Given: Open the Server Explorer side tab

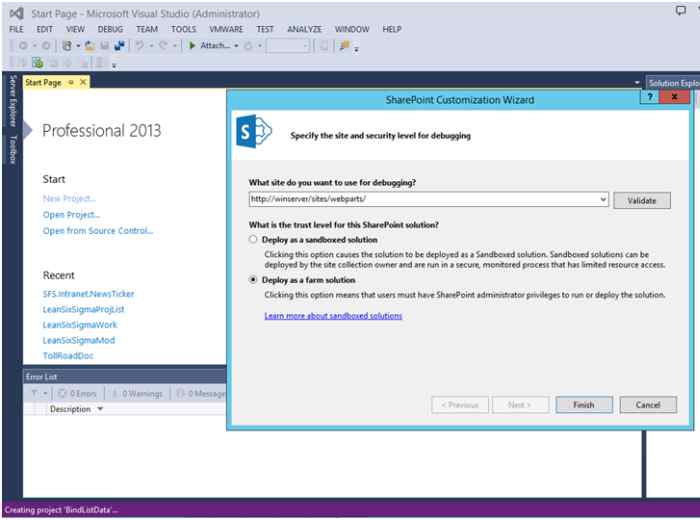Looking at the screenshot, I should click(12, 102).
